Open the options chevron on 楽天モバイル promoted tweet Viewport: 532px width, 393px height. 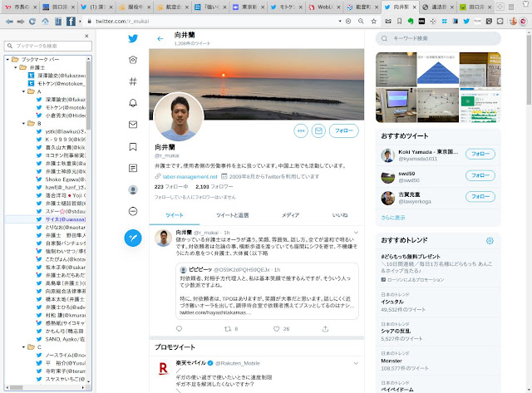click(356, 363)
